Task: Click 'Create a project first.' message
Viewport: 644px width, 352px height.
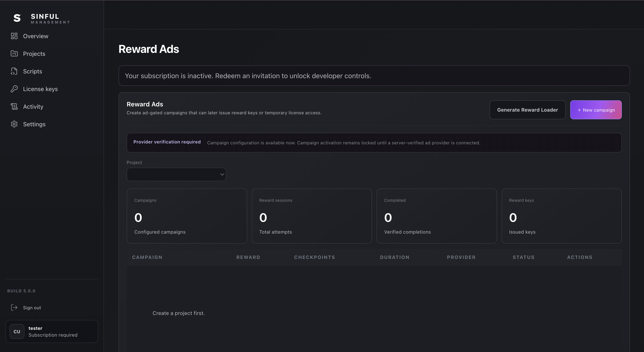Action: pyautogui.click(x=178, y=313)
